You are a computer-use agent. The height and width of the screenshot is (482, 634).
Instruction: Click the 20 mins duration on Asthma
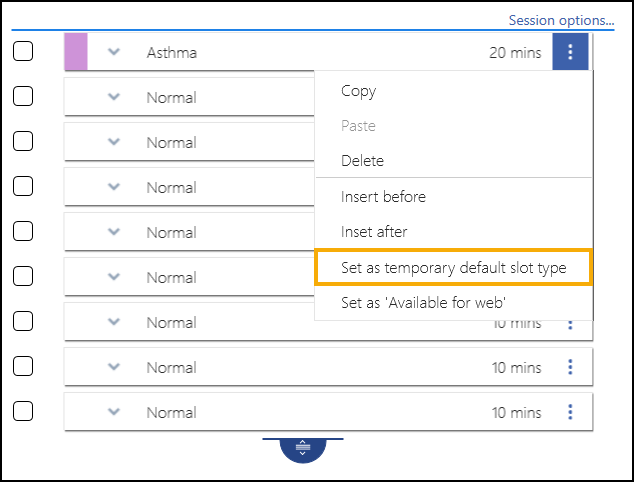[x=514, y=52]
